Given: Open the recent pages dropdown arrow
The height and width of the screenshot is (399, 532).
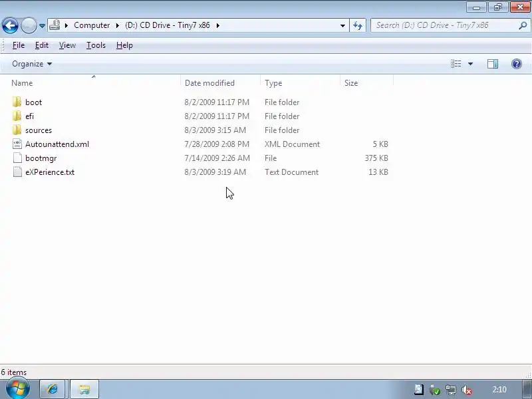Looking at the screenshot, I should [x=42, y=26].
